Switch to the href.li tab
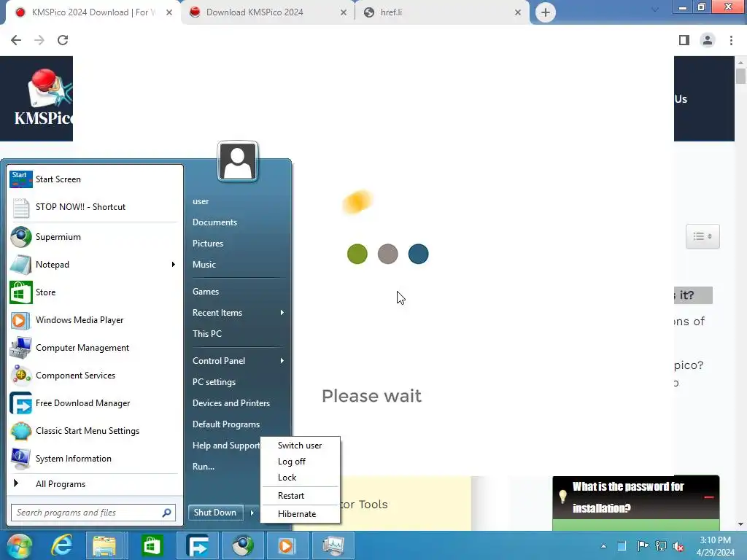The width and height of the screenshot is (747, 560). [441, 12]
